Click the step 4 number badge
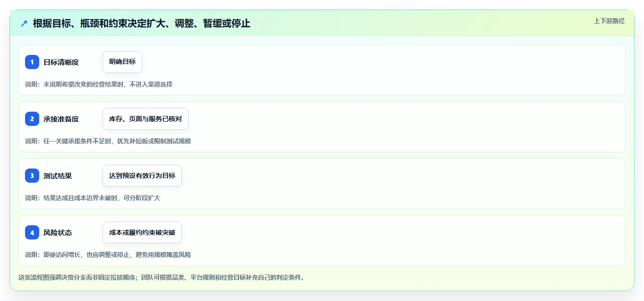 click(32, 232)
